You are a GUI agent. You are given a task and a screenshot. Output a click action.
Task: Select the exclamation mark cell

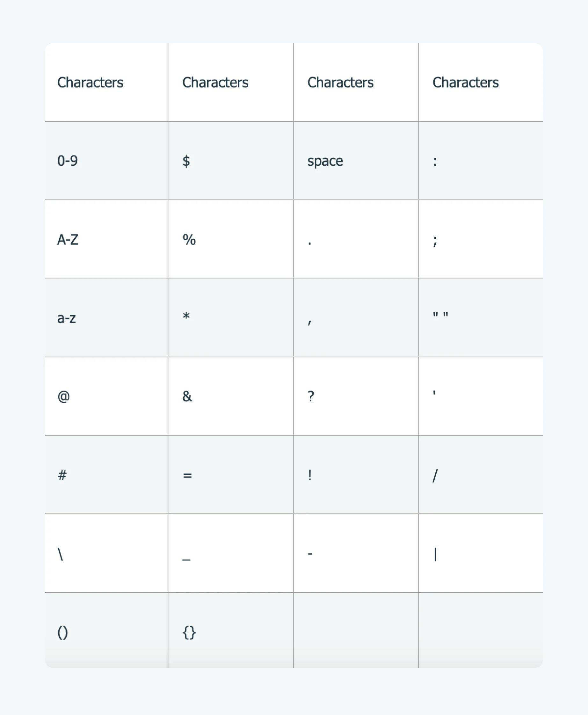point(356,475)
